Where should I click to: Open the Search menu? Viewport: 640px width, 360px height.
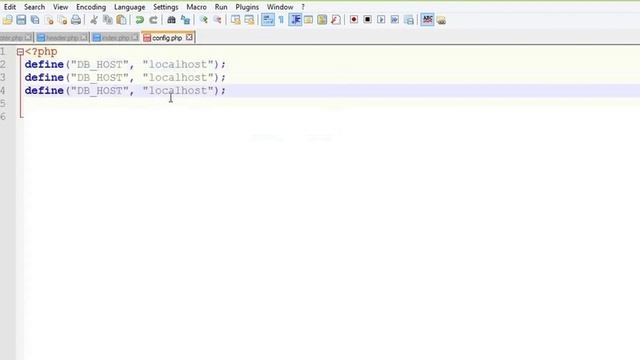[x=34, y=7]
